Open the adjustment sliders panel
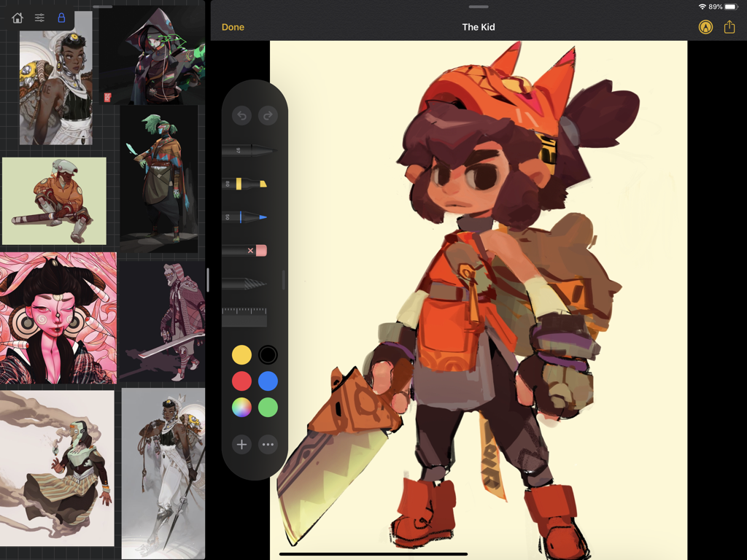This screenshot has height=560, width=747. [39, 17]
